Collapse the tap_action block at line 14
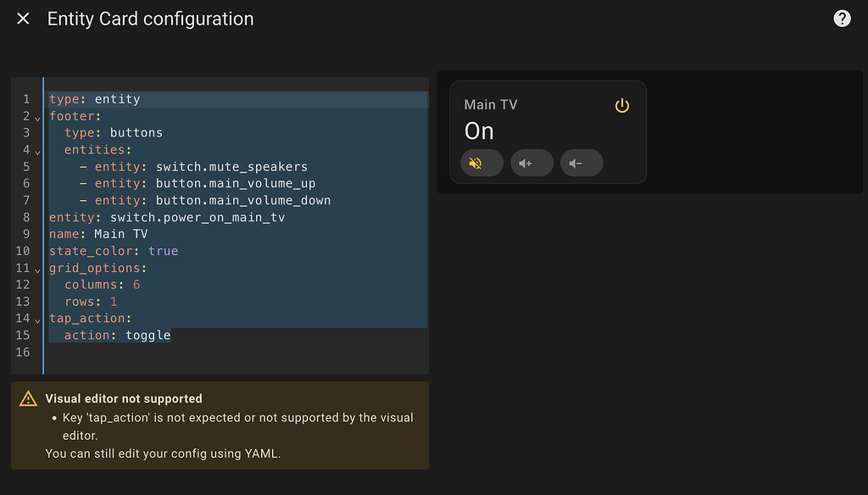The height and width of the screenshot is (495, 868). tap(36, 320)
